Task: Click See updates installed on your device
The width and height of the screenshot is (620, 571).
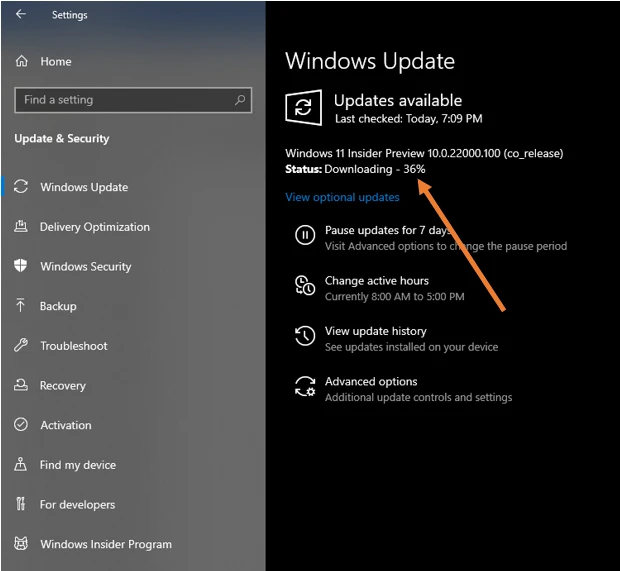Action: (411, 347)
